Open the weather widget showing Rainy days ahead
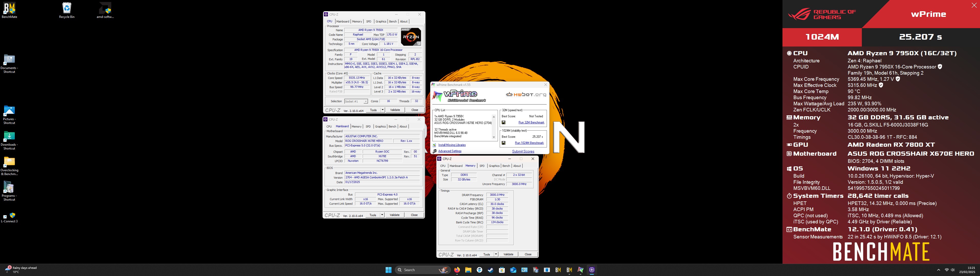 tap(21, 270)
